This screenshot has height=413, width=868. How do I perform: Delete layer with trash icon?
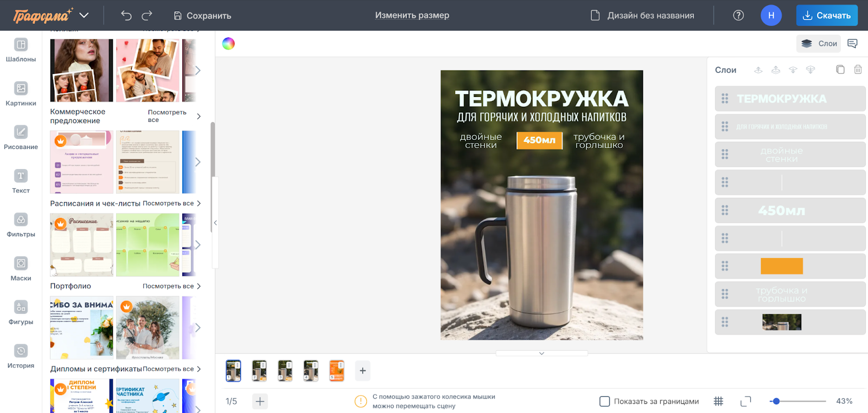pos(858,69)
